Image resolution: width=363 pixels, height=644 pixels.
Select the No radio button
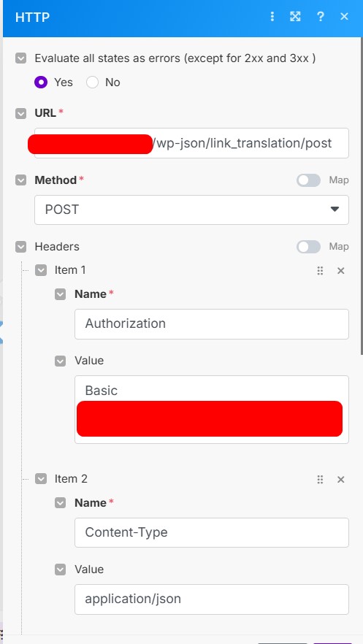tap(92, 82)
